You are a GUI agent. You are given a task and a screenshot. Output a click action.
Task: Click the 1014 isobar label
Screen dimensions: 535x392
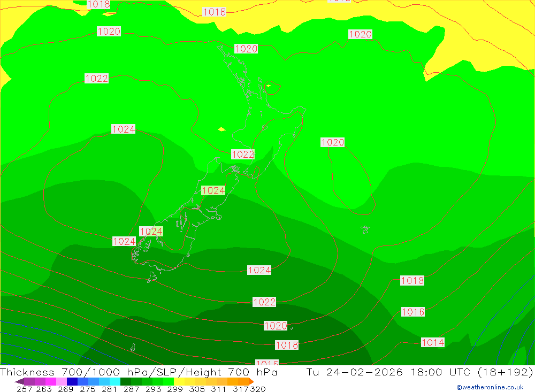click(x=433, y=342)
